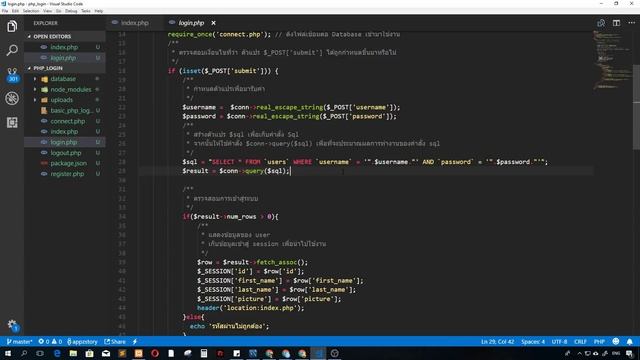Expand the database folder

click(x=65, y=79)
